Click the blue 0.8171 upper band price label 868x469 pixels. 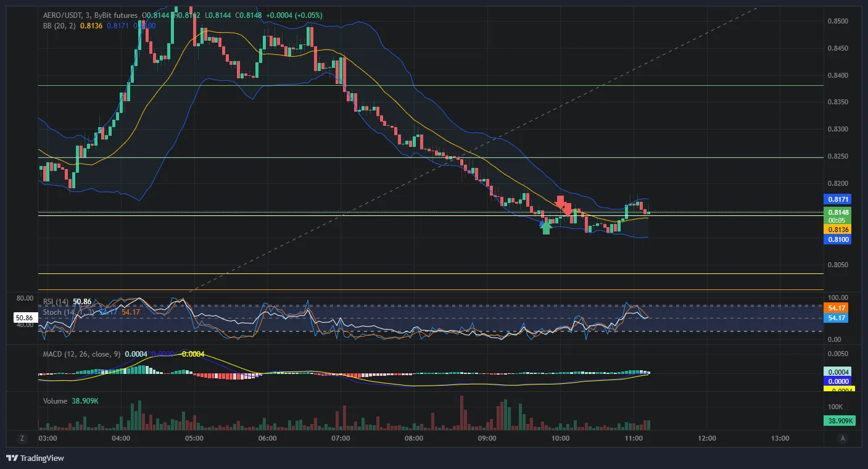pyautogui.click(x=837, y=199)
